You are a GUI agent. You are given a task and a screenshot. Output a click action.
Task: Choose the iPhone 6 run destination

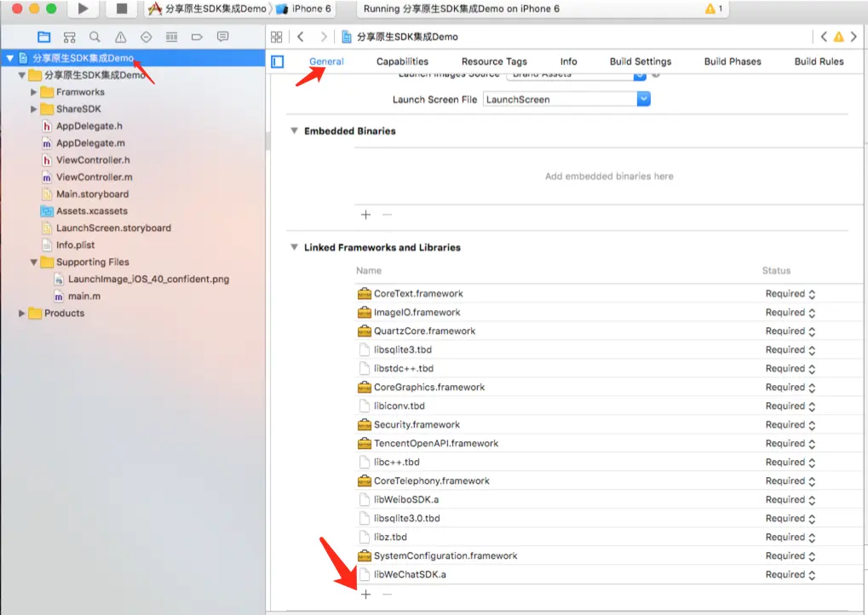tap(304, 9)
